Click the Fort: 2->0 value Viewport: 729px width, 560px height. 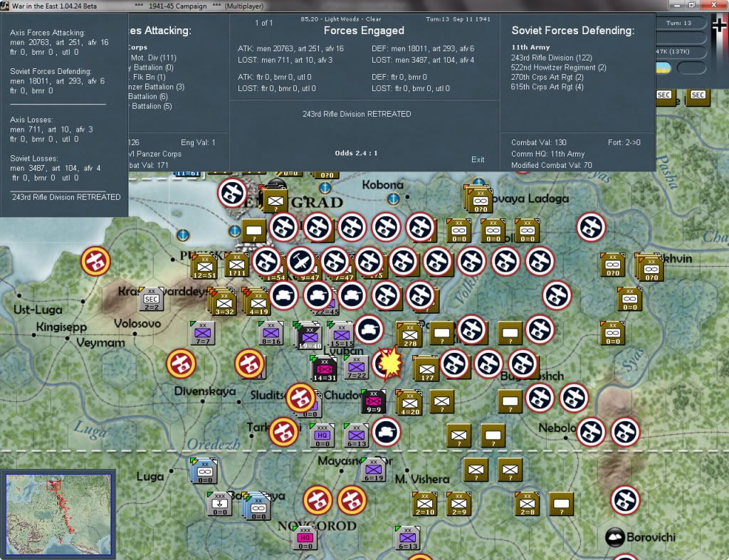[x=624, y=142]
